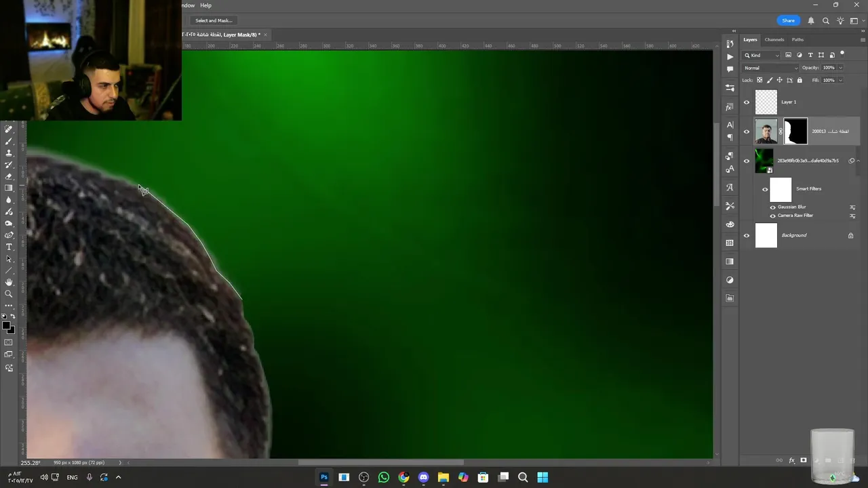Change screen mode from the toolbar
Image resolution: width=868 pixels, height=488 pixels.
[9, 354]
